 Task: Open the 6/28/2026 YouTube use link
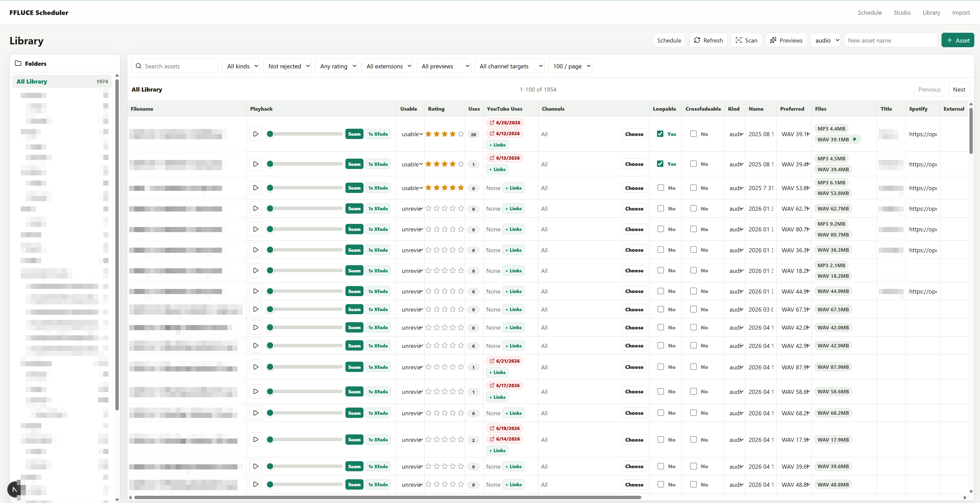coord(504,123)
